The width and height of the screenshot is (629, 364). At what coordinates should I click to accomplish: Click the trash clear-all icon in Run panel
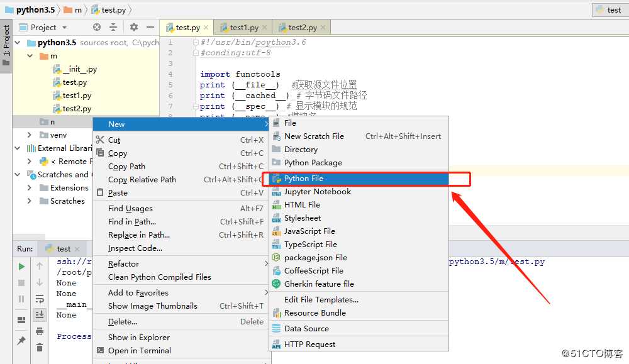coord(40,347)
